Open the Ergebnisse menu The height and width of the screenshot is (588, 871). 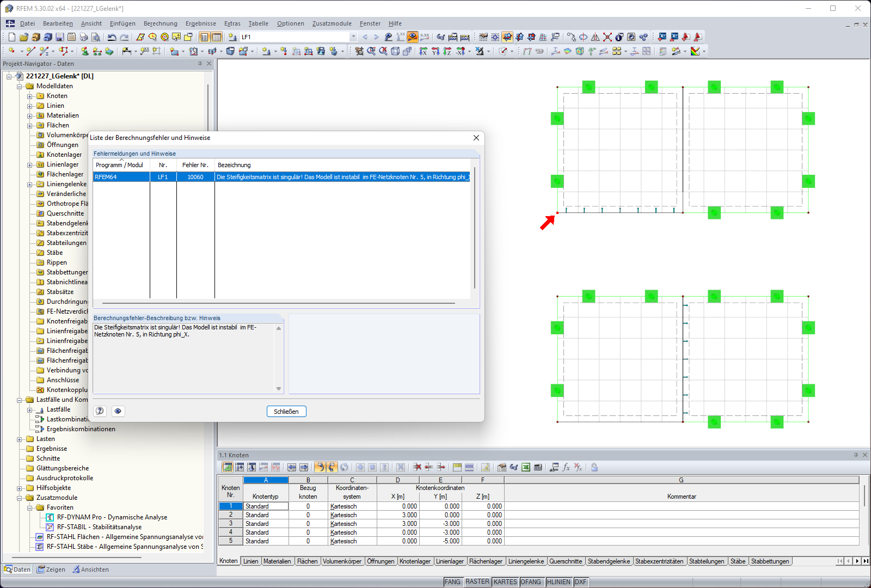(x=201, y=23)
